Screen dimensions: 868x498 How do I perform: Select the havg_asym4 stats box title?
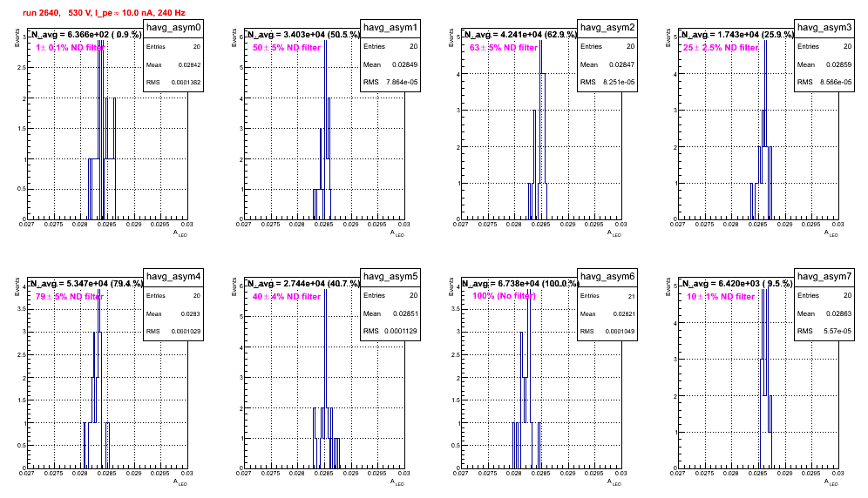(173, 277)
